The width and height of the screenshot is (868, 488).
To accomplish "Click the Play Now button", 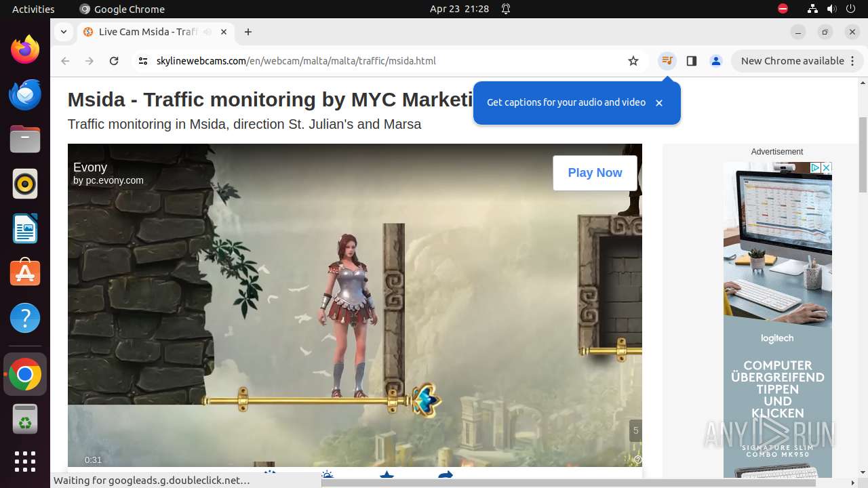I will point(595,173).
